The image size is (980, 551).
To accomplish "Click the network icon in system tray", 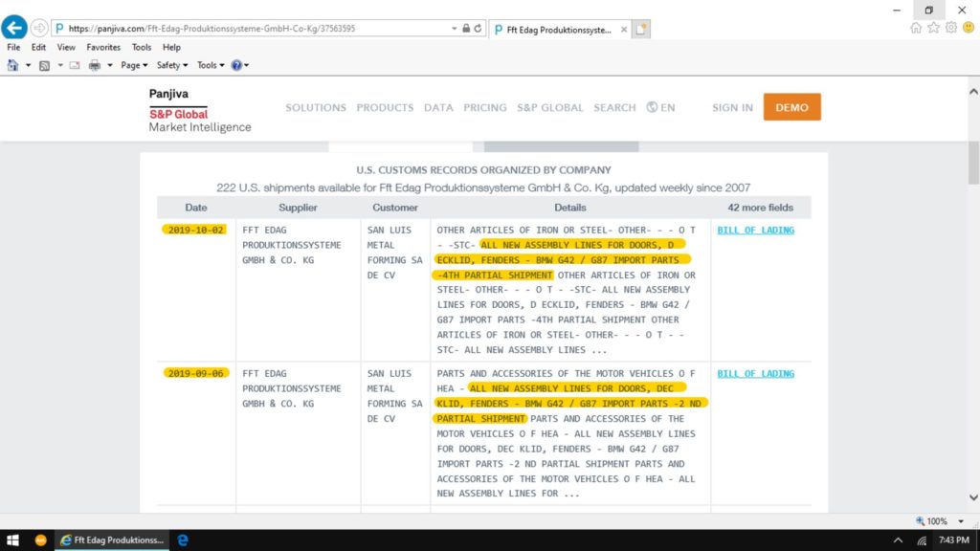I will [x=922, y=540].
